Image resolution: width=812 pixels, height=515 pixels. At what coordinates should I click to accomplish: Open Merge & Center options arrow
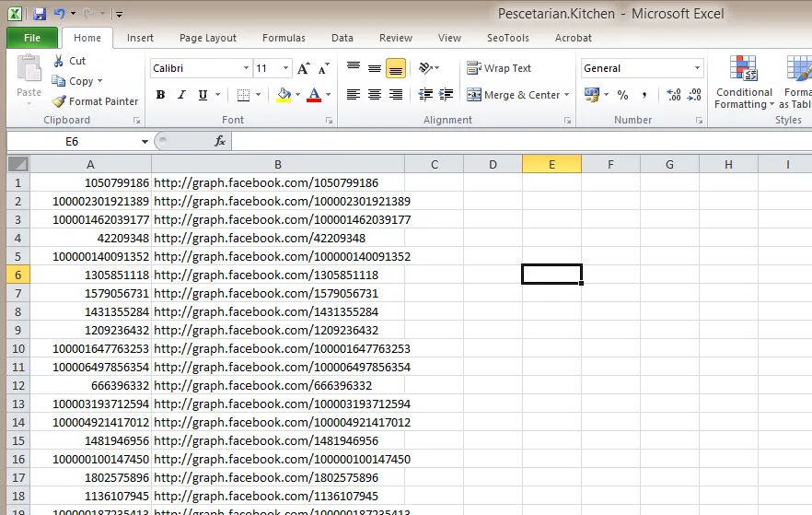point(566,95)
